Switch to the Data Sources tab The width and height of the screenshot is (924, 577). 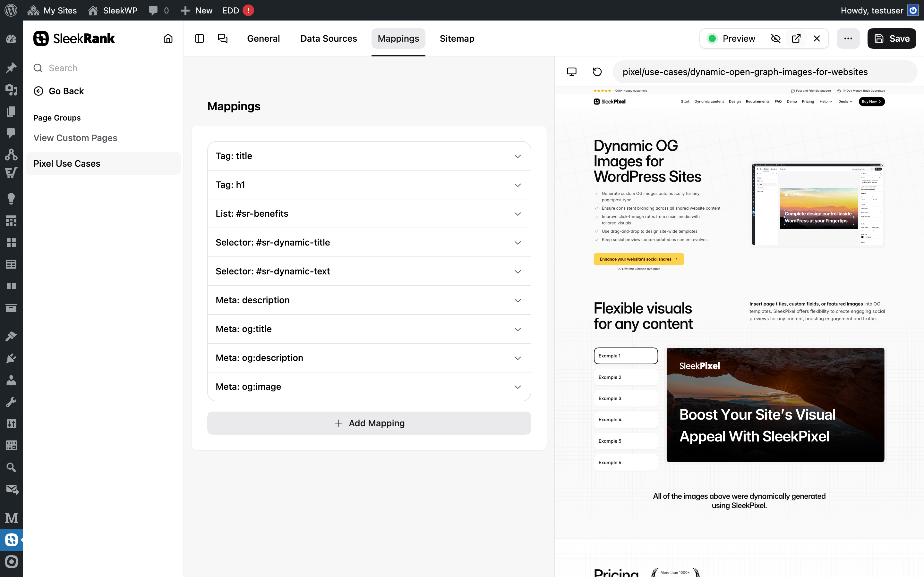[x=328, y=38]
